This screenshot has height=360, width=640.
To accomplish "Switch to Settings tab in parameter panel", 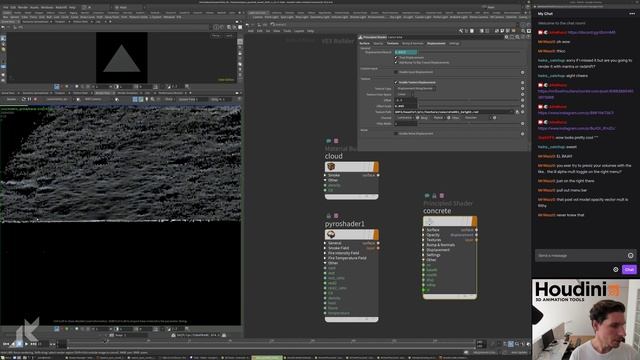I will tap(454, 43).
